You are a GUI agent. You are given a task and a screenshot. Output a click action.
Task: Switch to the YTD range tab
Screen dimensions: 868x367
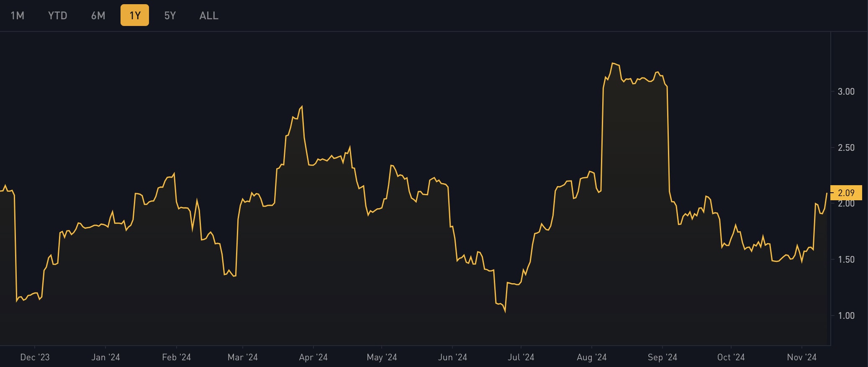click(58, 16)
